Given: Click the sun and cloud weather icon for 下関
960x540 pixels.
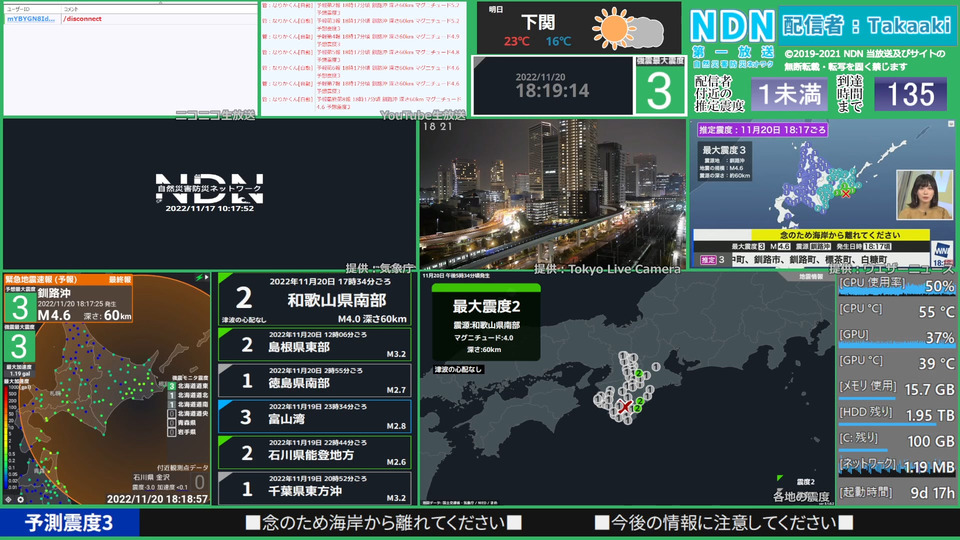Looking at the screenshot, I should [628, 28].
